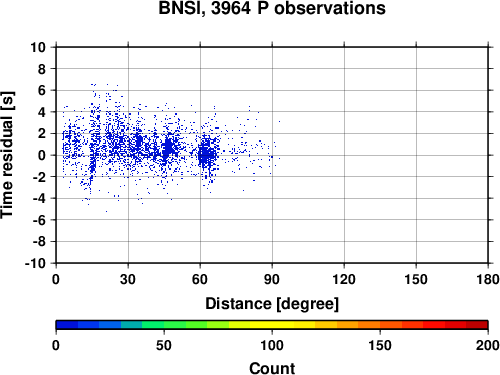Click the x-axis tick label '30'
This screenshot has width=500, height=375.
coord(128,279)
